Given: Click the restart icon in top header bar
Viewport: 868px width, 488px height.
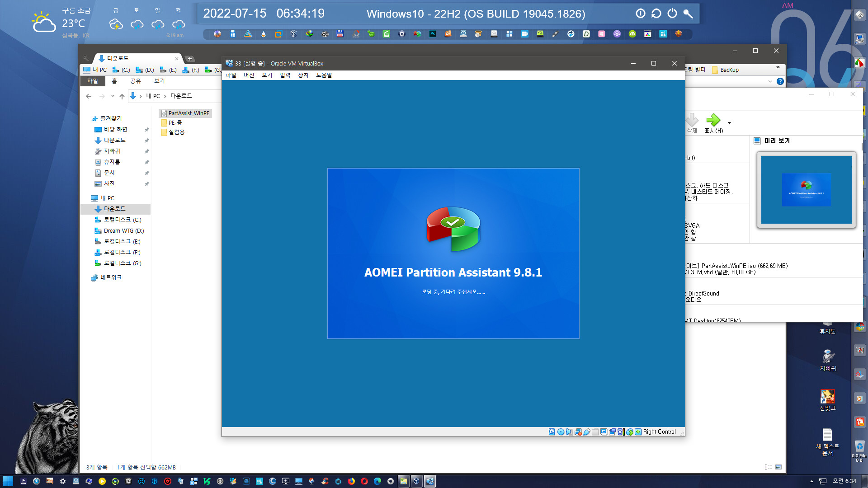Looking at the screenshot, I should pyautogui.click(x=656, y=14).
